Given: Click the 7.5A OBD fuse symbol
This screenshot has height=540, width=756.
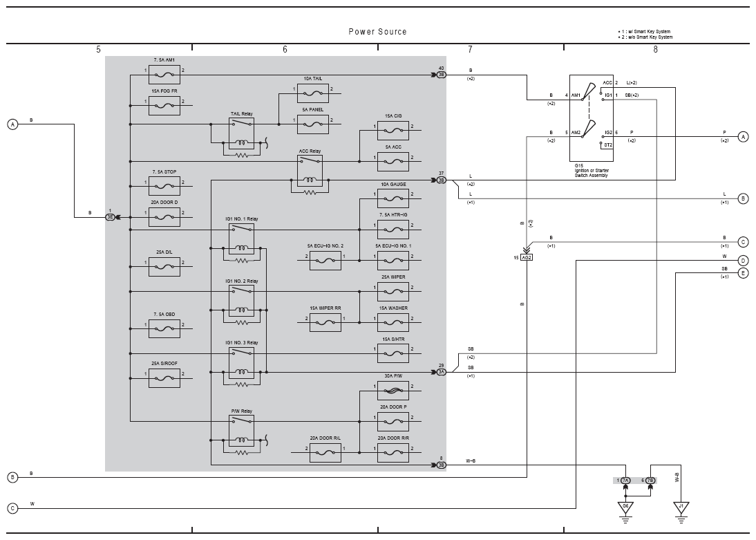Looking at the screenshot, I should (x=164, y=328).
